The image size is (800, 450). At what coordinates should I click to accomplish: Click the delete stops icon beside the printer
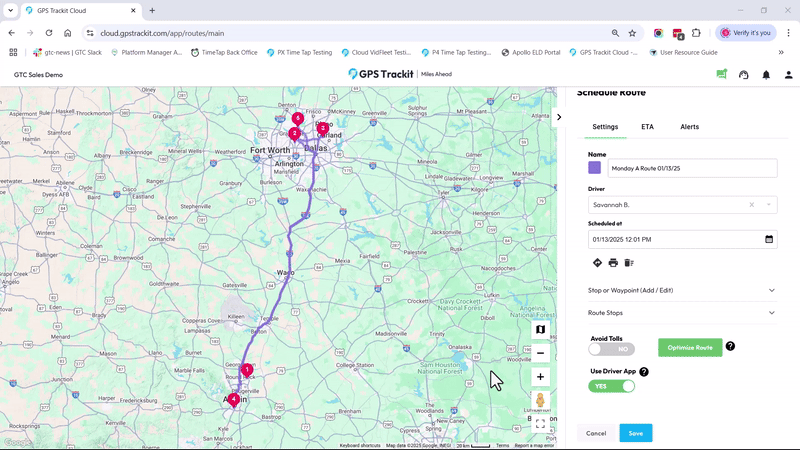tap(629, 263)
